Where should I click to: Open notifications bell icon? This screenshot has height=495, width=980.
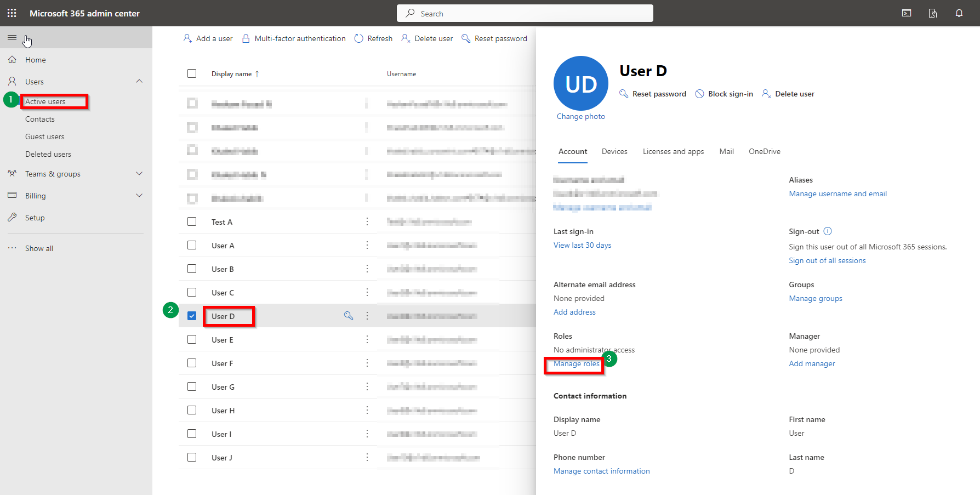[959, 13]
